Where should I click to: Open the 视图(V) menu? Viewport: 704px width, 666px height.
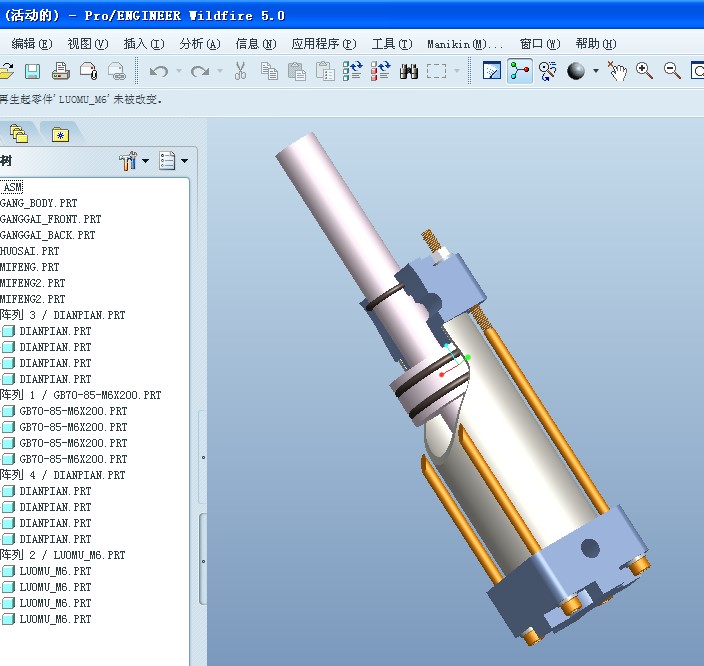point(88,44)
